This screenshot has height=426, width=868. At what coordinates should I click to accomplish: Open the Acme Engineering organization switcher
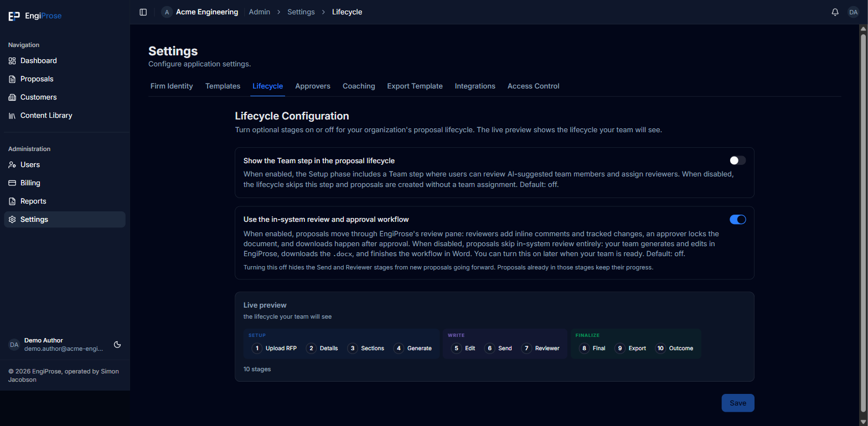click(x=200, y=12)
